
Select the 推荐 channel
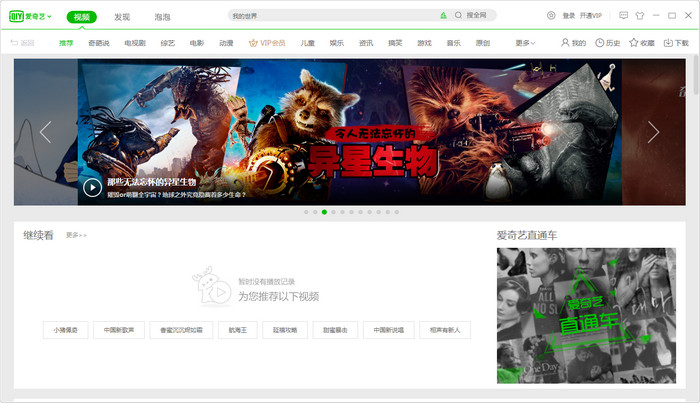pos(66,43)
